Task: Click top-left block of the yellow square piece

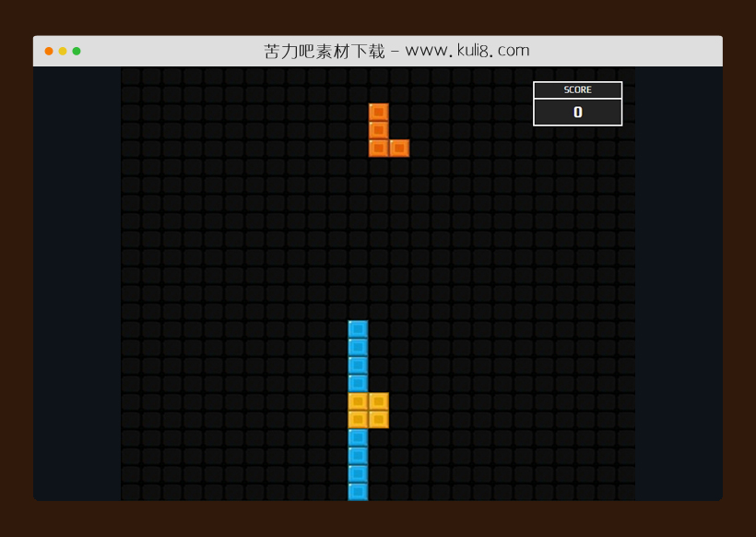Action: (x=358, y=401)
